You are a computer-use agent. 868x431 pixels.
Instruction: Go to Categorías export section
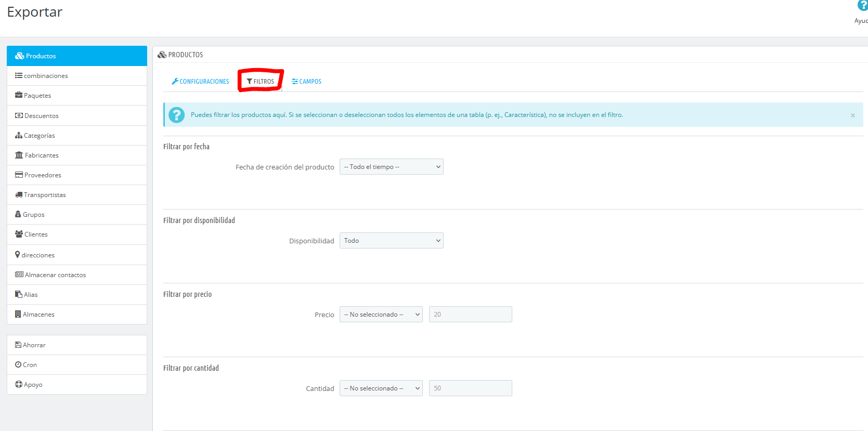click(x=39, y=136)
